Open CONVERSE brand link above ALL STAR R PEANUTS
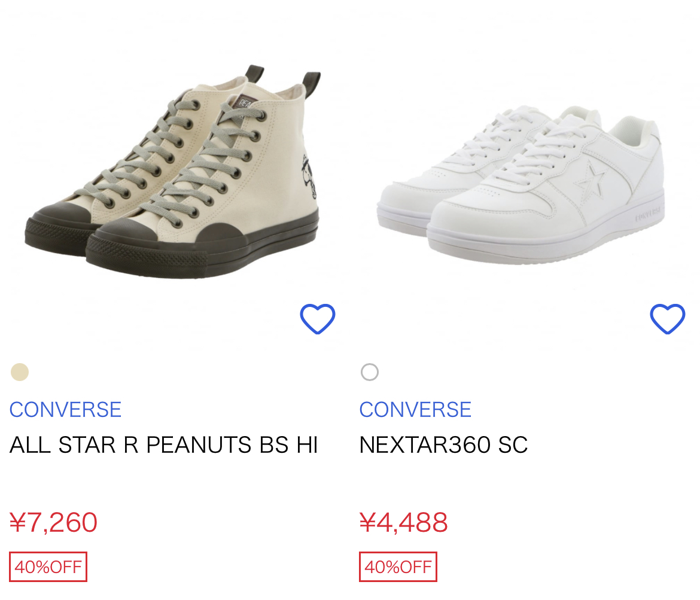700x600 pixels. (x=65, y=410)
